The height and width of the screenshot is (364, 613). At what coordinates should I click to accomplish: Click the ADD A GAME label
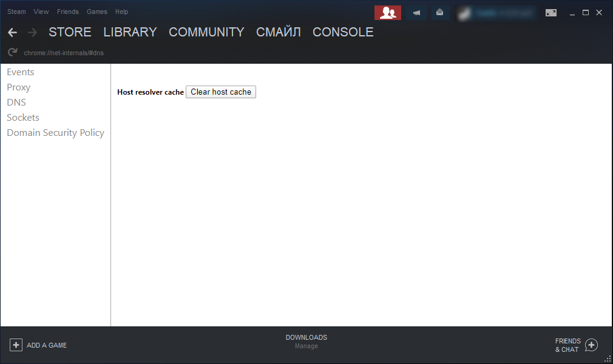click(x=47, y=345)
